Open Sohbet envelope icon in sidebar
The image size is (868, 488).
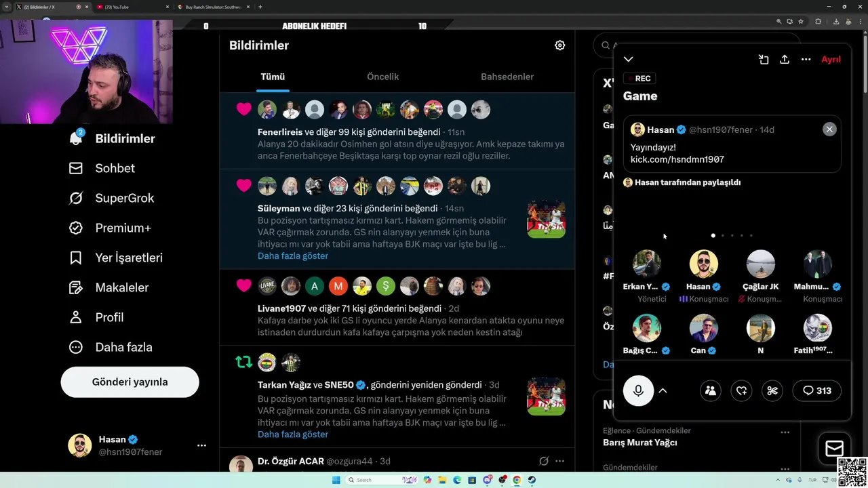tap(76, 168)
